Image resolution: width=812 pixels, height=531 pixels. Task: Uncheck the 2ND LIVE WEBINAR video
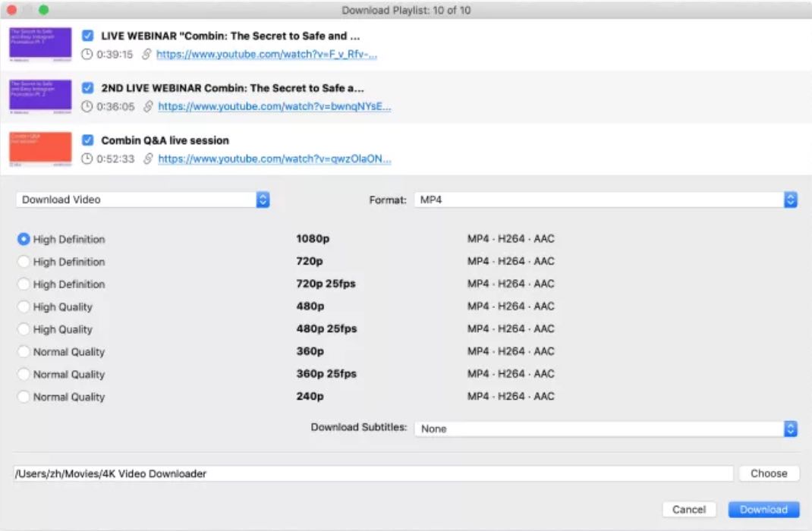pos(87,87)
